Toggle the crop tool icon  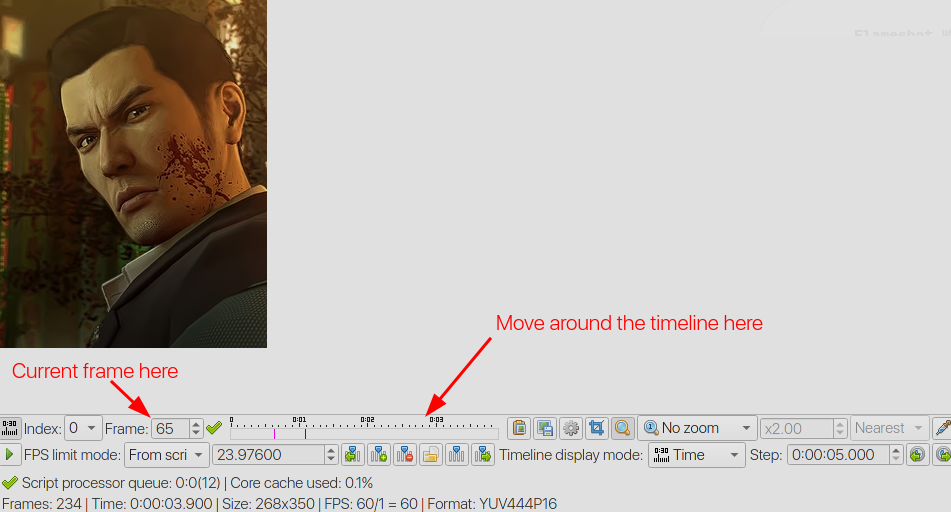point(597,428)
